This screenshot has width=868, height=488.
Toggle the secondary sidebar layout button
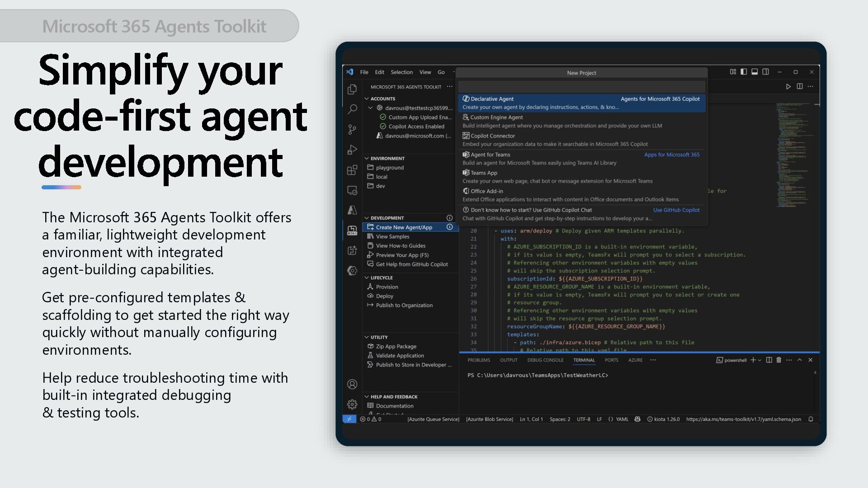[x=765, y=72]
